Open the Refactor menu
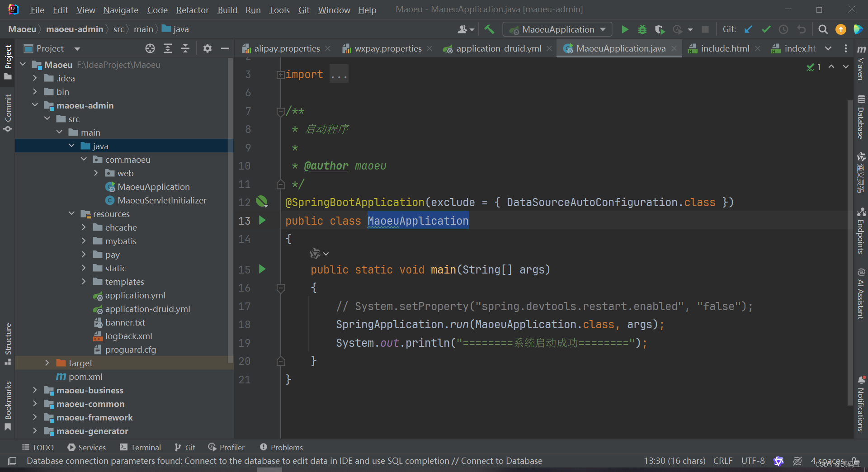This screenshot has width=868, height=472. (x=193, y=10)
